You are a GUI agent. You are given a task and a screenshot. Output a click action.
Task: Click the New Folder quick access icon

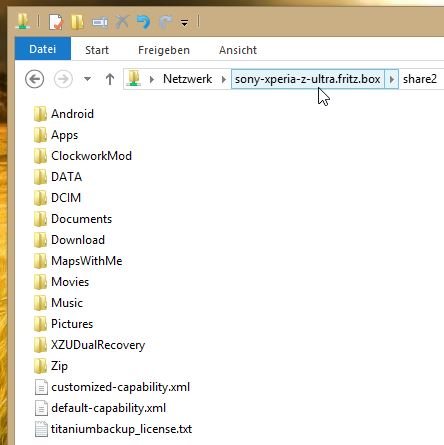coord(77,22)
